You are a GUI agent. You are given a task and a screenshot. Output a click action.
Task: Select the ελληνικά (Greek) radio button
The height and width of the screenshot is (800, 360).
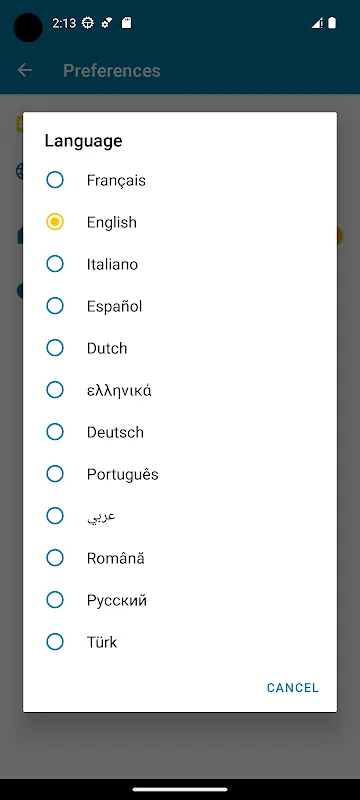point(55,390)
